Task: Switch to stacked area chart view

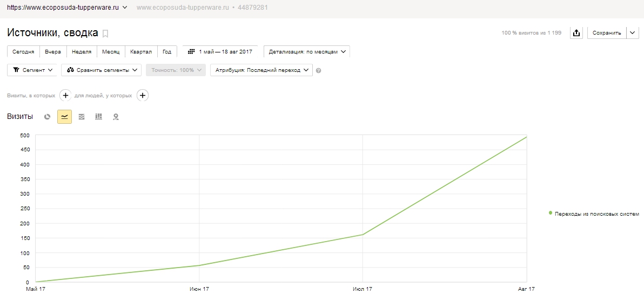Action: point(82,117)
